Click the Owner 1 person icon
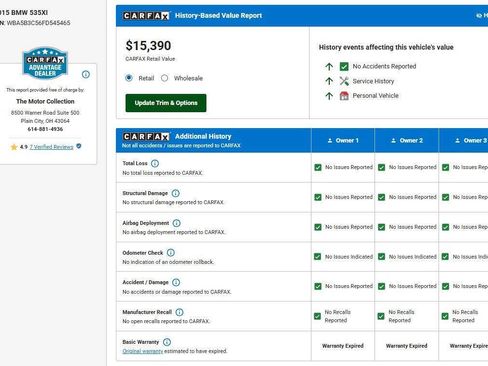The height and width of the screenshot is (366, 488). (330, 141)
